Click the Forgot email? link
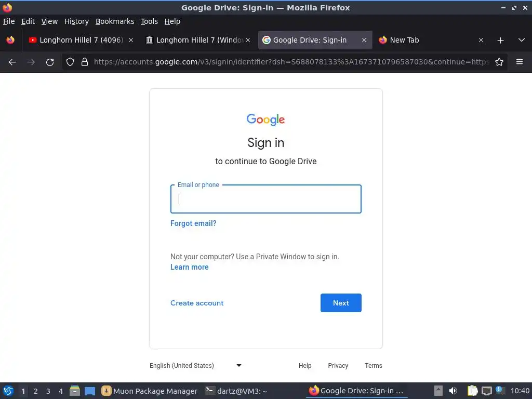The height and width of the screenshot is (399, 532). (193, 223)
